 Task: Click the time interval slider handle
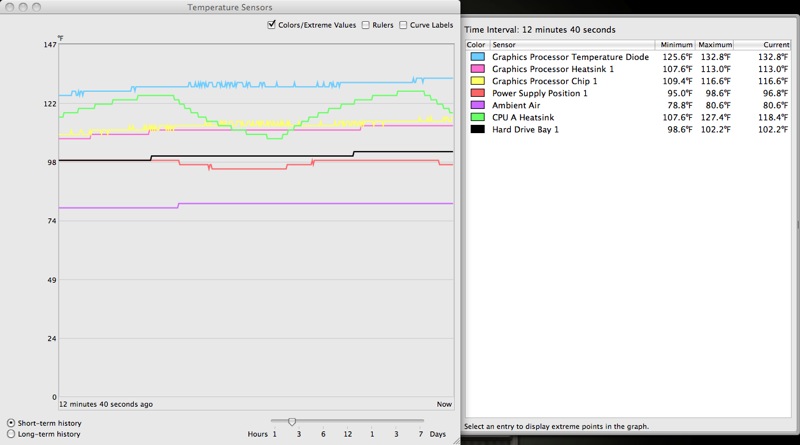pyautogui.click(x=292, y=422)
